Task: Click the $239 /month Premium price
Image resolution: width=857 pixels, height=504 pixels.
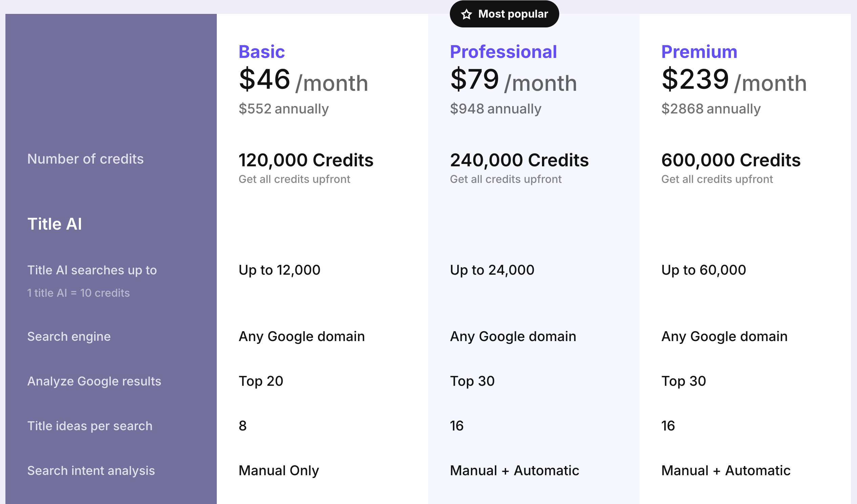Action: pyautogui.click(x=734, y=80)
